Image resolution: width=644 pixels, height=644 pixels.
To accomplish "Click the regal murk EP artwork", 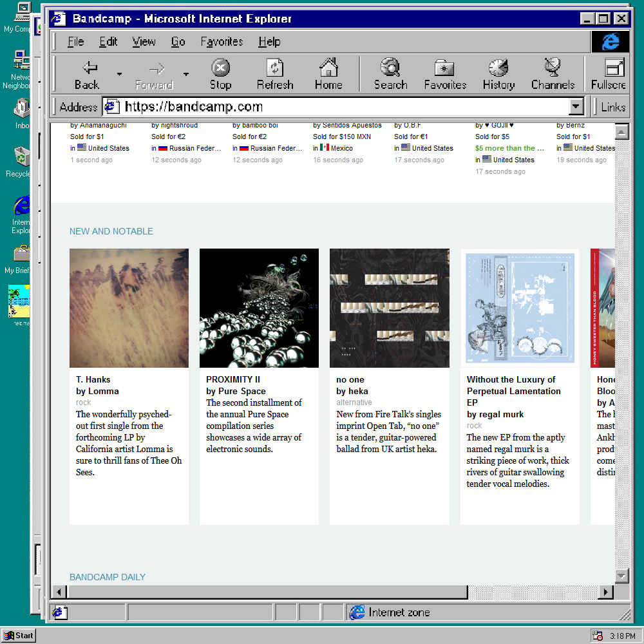I will point(520,308).
